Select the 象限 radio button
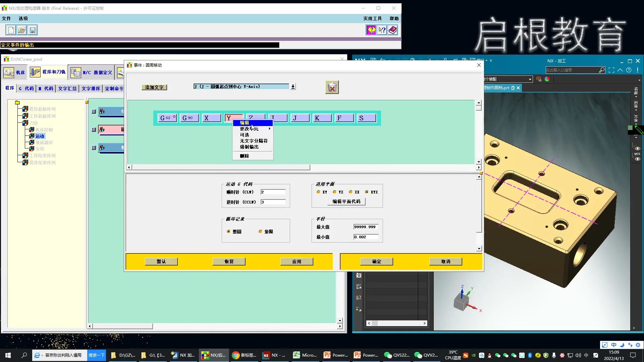This screenshot has width=644, height=362. (260, 232)
